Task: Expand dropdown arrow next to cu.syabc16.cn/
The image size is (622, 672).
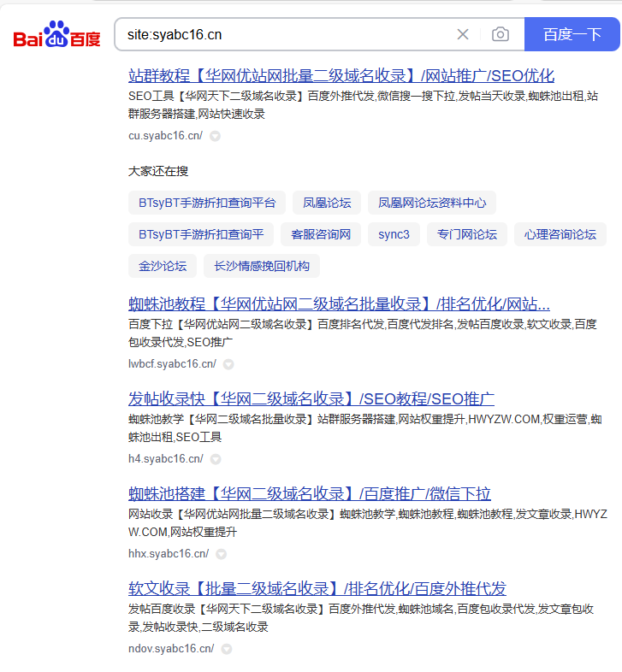Action: point(215,136)
